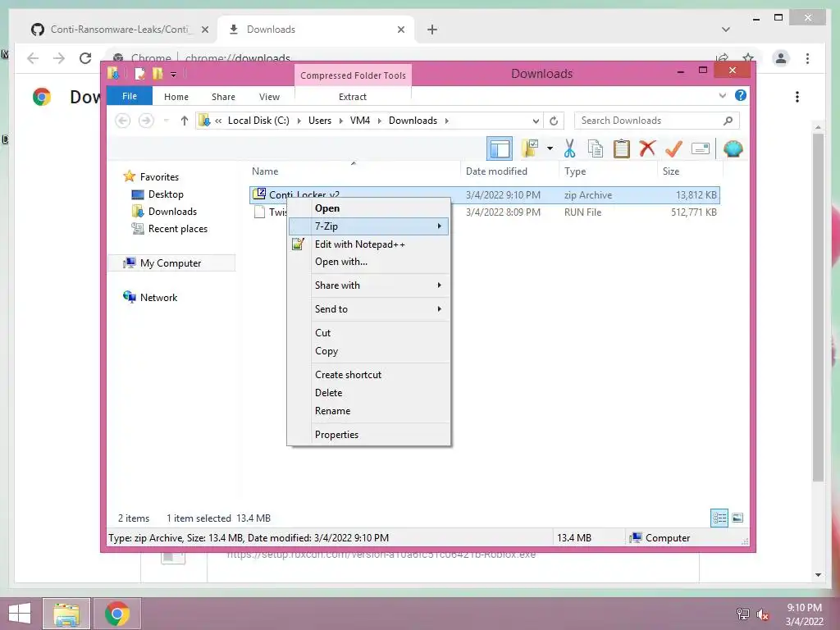Sort by Date modified column header
The width and height of the screenshot is (840, 630).
509,171
